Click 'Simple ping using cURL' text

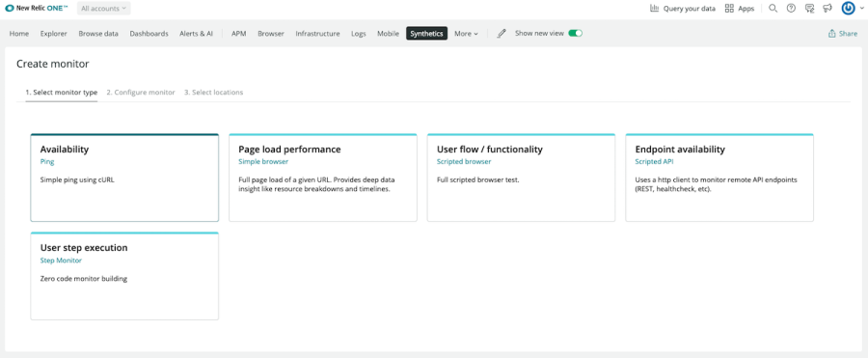pyautogui.click(x=77, y=180)
